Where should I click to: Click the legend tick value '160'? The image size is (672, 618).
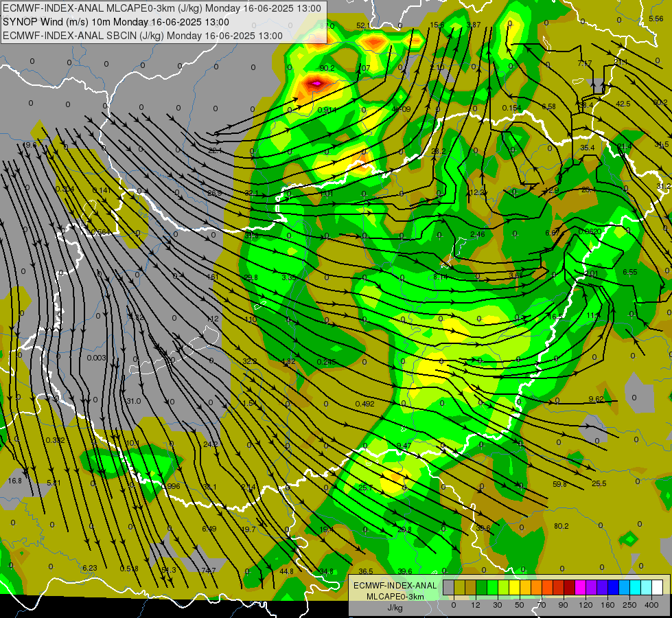(607, 605)
